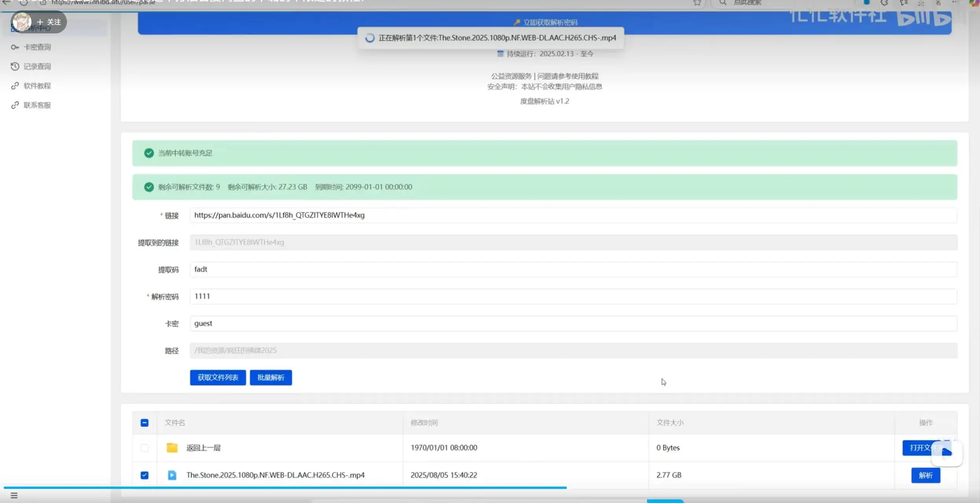Open 记录查询 in the sidebar
Image resolution: width=980 pixels, height=503 pixels.
click(x=37, y=66)
